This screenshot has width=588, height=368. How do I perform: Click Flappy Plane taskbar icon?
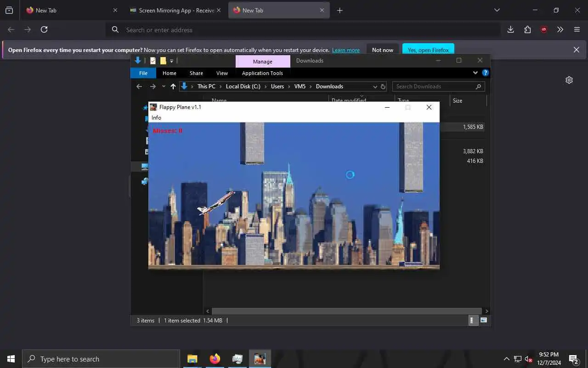(x=260, y=359)
